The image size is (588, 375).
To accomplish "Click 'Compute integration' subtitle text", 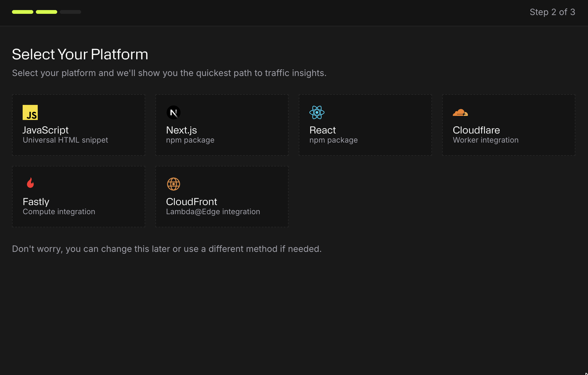I will (x=59, y=212).
